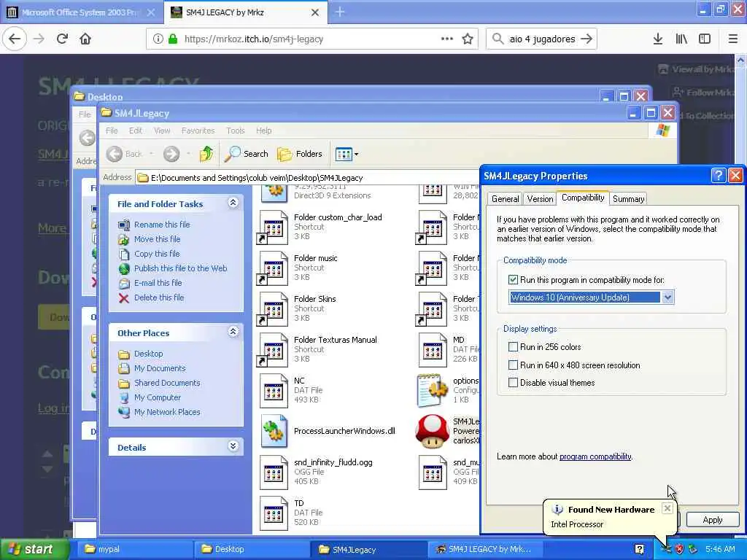Viewport: 747px width, 560px height.
Task: Enable Run in 256 colors
Action: 513,346
